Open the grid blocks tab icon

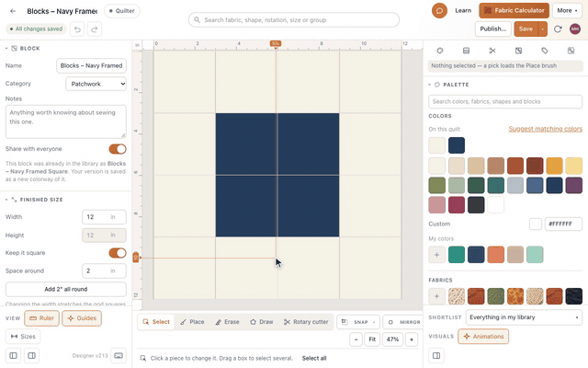coord(571,51)
